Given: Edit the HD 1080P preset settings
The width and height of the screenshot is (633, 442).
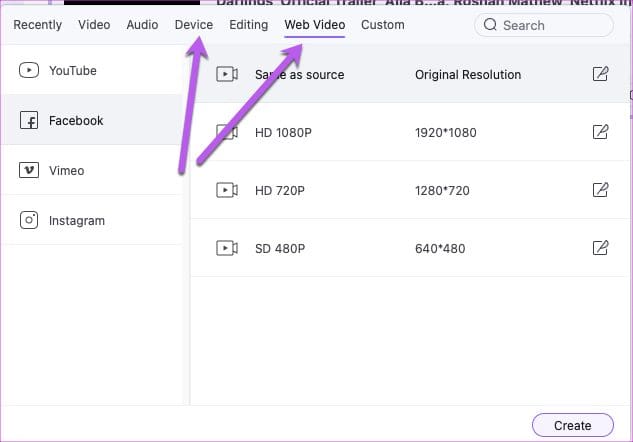Looking at the screenshot, I should point(600,132).
